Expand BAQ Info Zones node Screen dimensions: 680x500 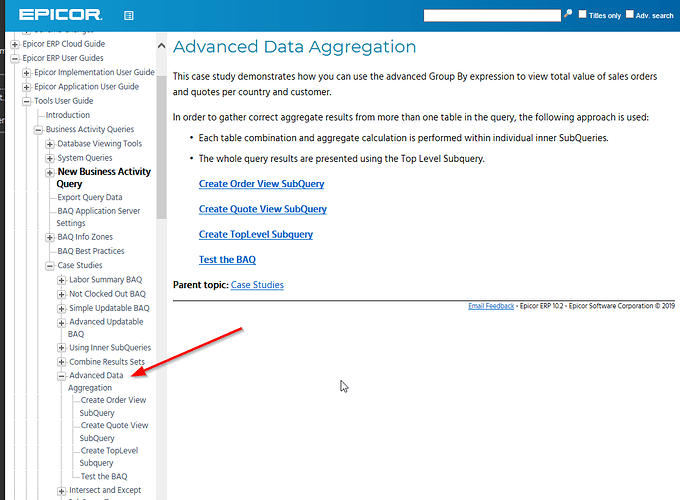50,237
